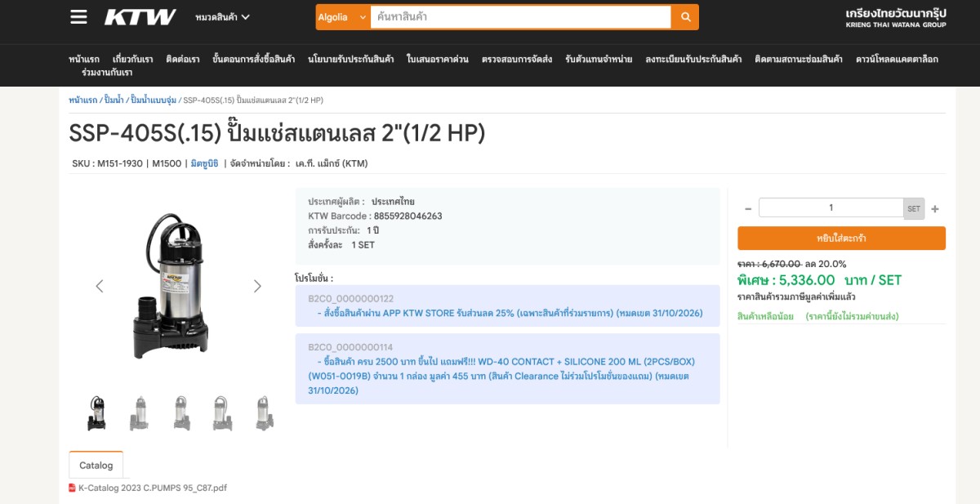Viewport: 980px width, 504px height.
Task: Click the KTW Barcode 8855928046263 text
Action: [x=375, y=216]
